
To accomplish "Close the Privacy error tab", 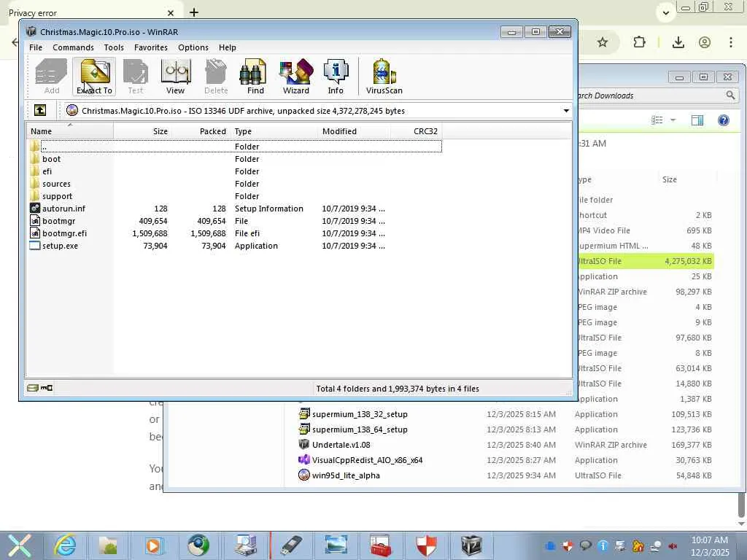I will point(171,13).
